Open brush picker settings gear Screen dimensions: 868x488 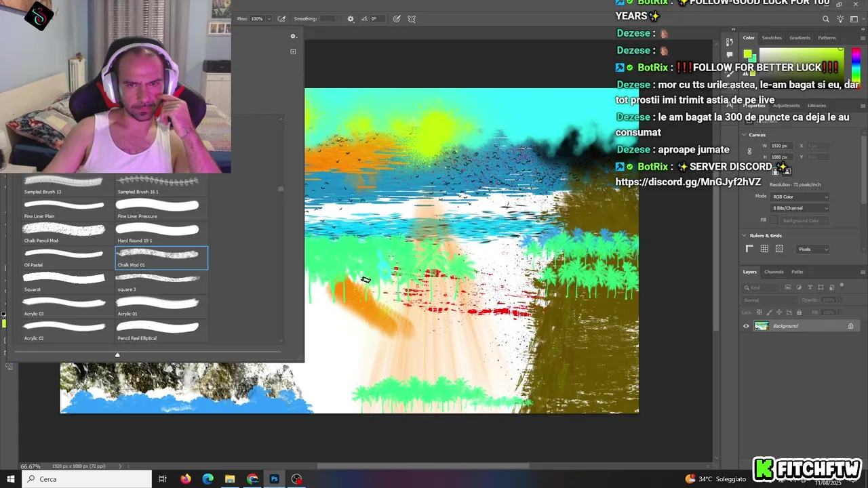(x=293, y=37)
